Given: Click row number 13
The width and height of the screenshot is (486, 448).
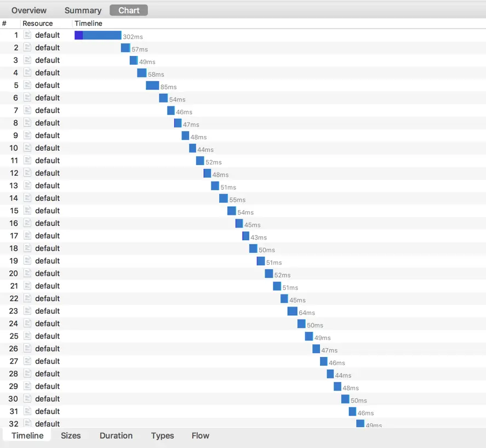Looking at the screenshot, I should tap(14, 185).
